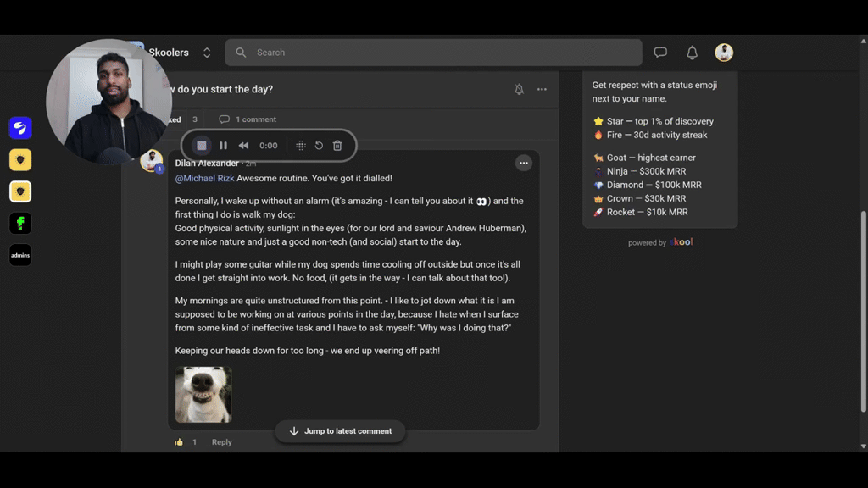Screen dimensions: 868x488
Task: Open the green F community icon
Action: click(20, 224)
